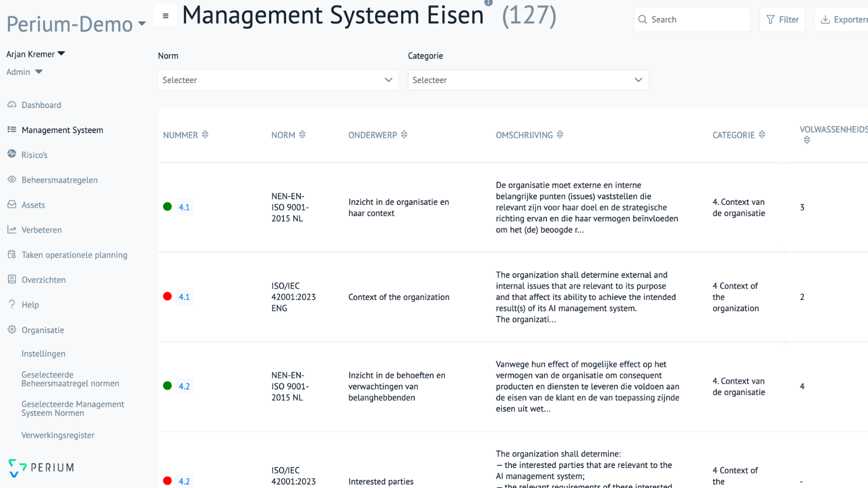Open requirement 4.2 of NEN-EN-ISO 9001
Screen dimensions: 868x488
point(184,386)
